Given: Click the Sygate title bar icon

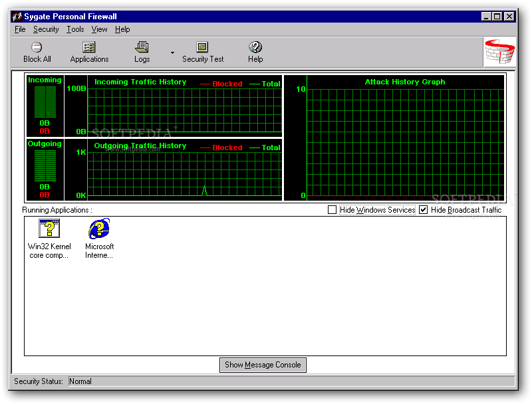Looking at the screenshot, I should click(17, 16).
